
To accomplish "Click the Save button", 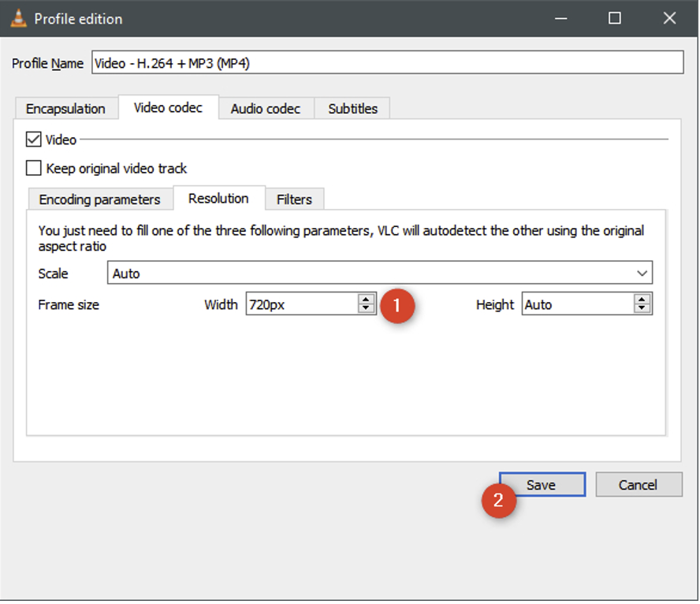I will click(542, 484).
